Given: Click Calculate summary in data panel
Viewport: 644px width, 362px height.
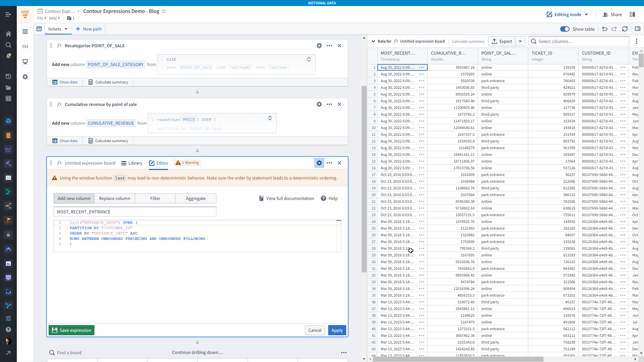Looking at the screenshot, I should coord(468,41).
